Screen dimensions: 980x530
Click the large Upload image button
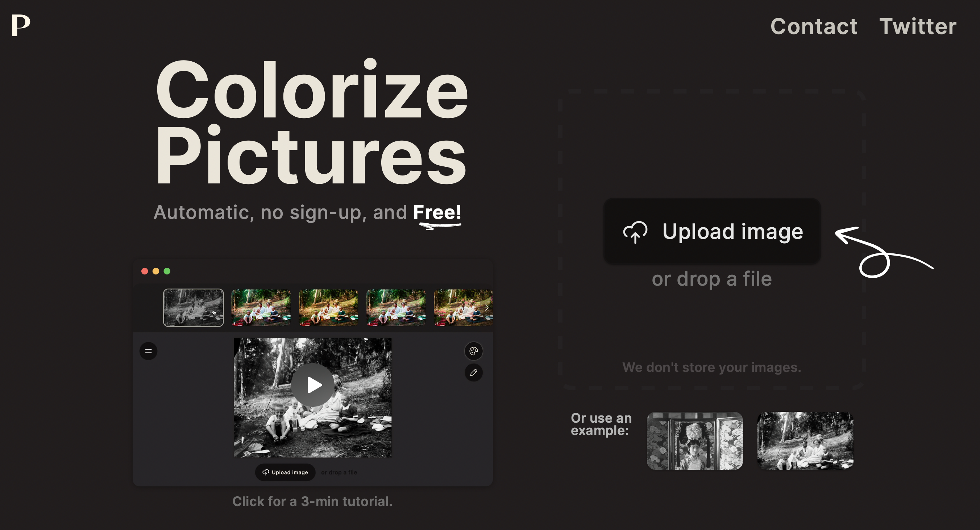click(x=712, y=231)
